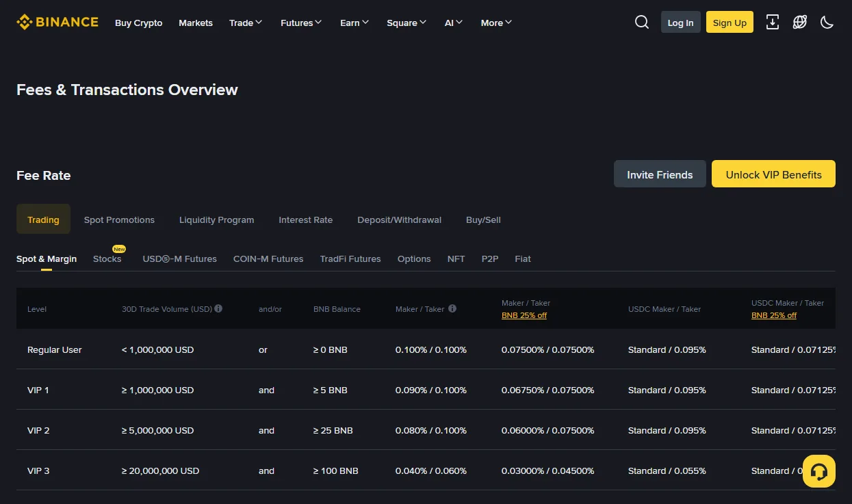The image size is (852, 504).
Task: Click the Sign Up button
Action: pos(730,22)
